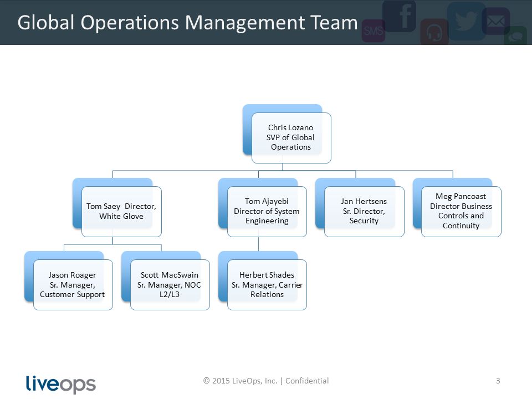Viewport: 532px width, 399px height.
Task: Click the title 'Global Operations Management Team'
Action: tap(188, 23)
